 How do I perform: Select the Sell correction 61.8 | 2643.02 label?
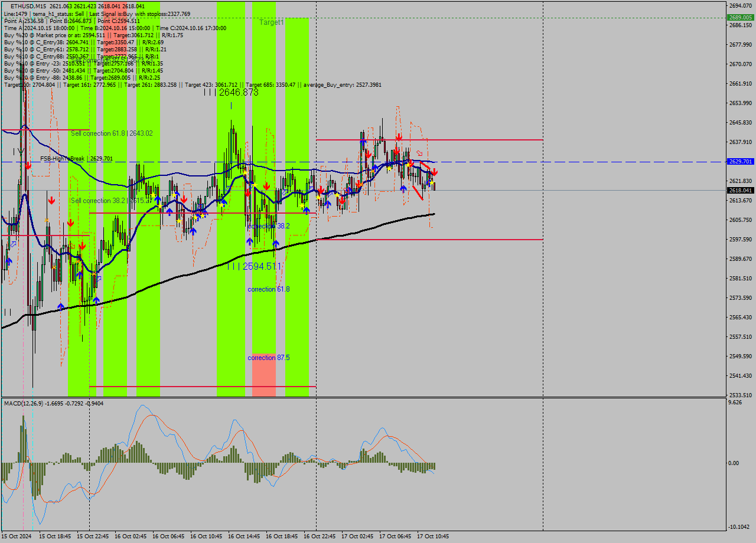112,133
